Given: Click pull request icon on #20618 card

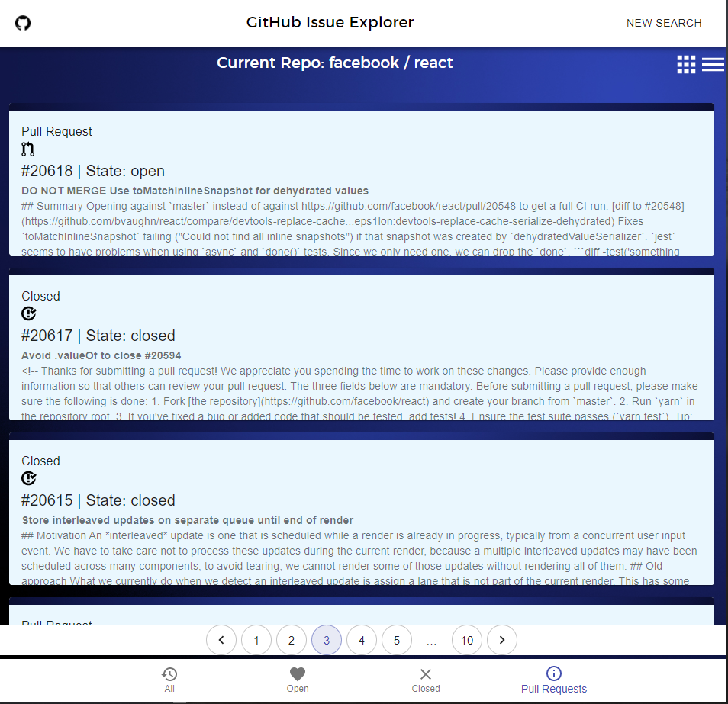Looking at the screenshot, I should point(28,149).
